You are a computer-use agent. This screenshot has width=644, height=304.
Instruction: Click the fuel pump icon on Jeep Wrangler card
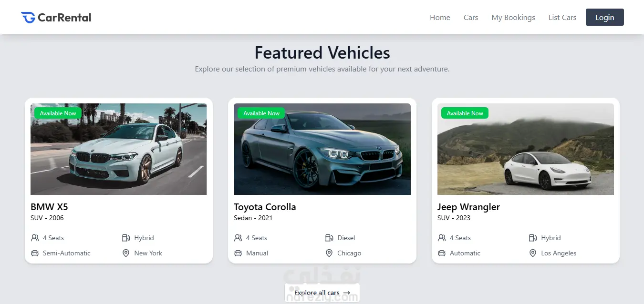533,238
